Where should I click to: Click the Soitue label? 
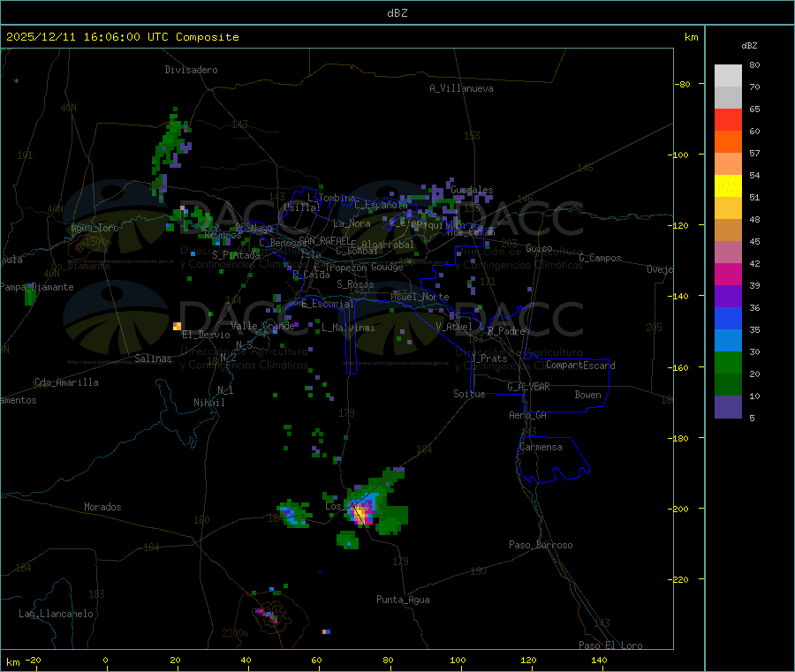(469, 394)
